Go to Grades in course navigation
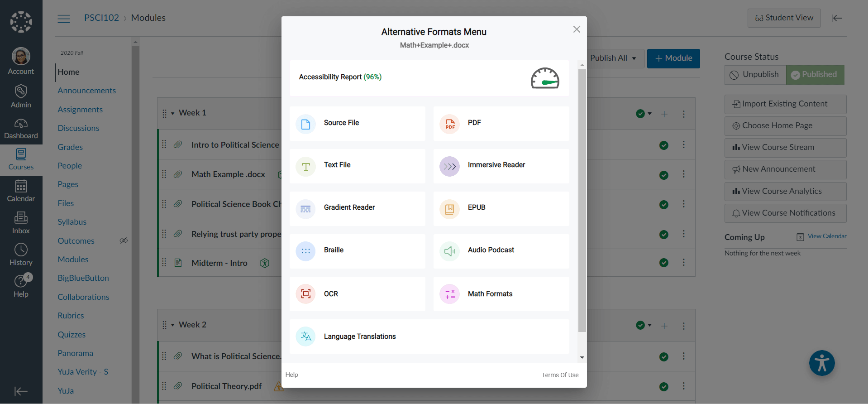 point(70,147)
